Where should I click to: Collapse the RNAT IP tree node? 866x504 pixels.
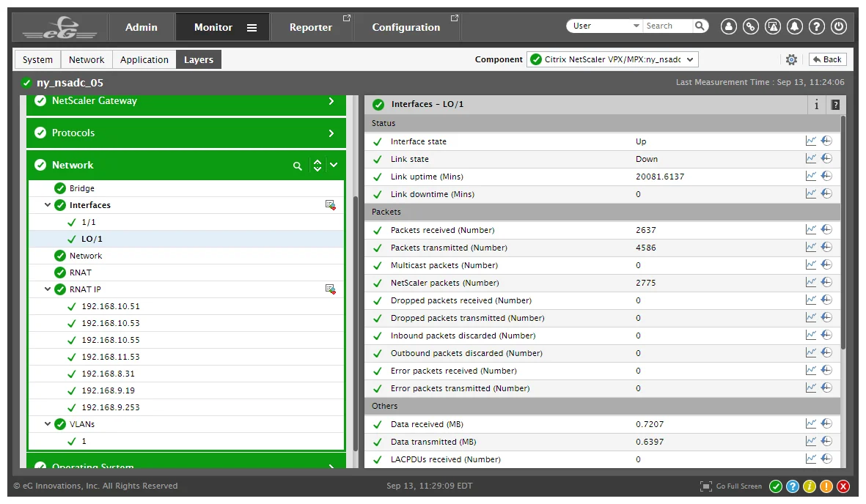pyautogui.click(x=48, y=289)
